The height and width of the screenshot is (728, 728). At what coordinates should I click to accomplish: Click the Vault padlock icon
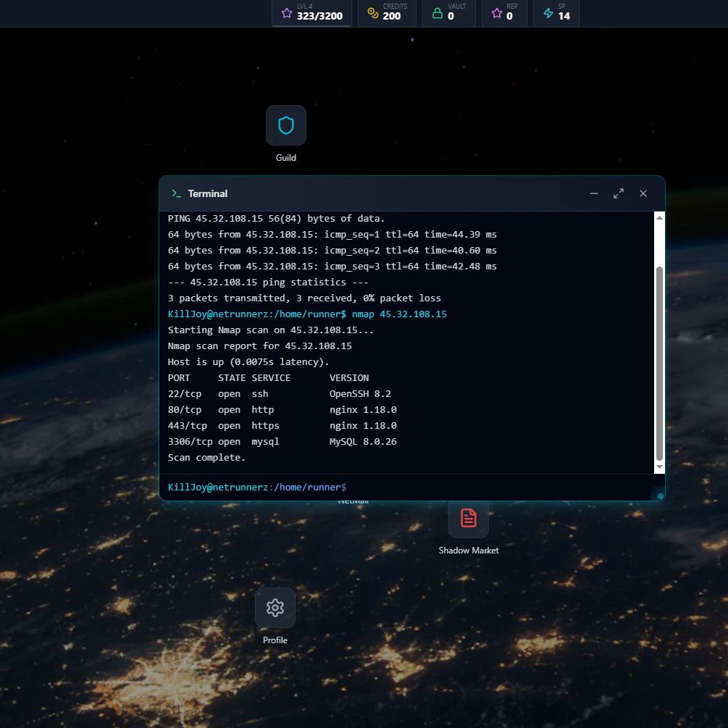point(437,13)
